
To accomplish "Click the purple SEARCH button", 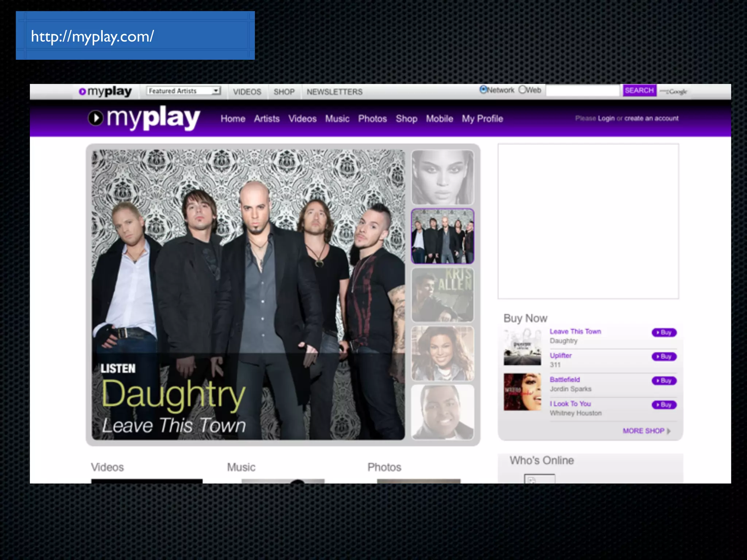I will [x=639, y=90].
